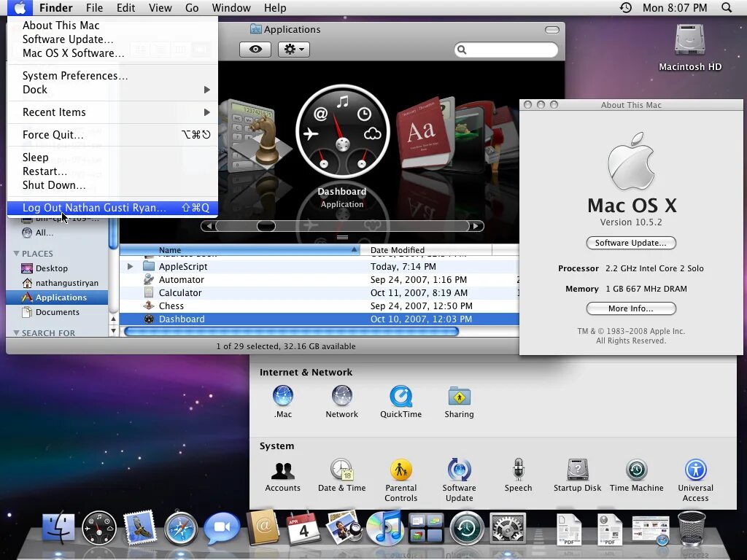Open Universal Access preferences
The width and height of the screenshot is (747, 560).
coord(695,480)
